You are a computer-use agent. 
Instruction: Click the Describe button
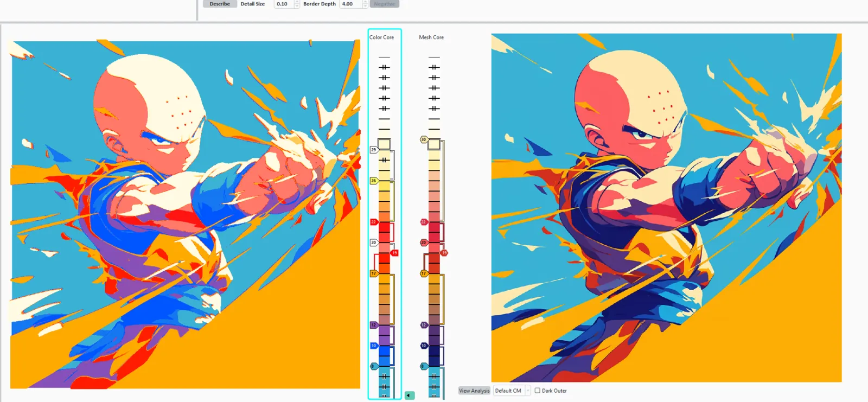[x=220, y=4]
